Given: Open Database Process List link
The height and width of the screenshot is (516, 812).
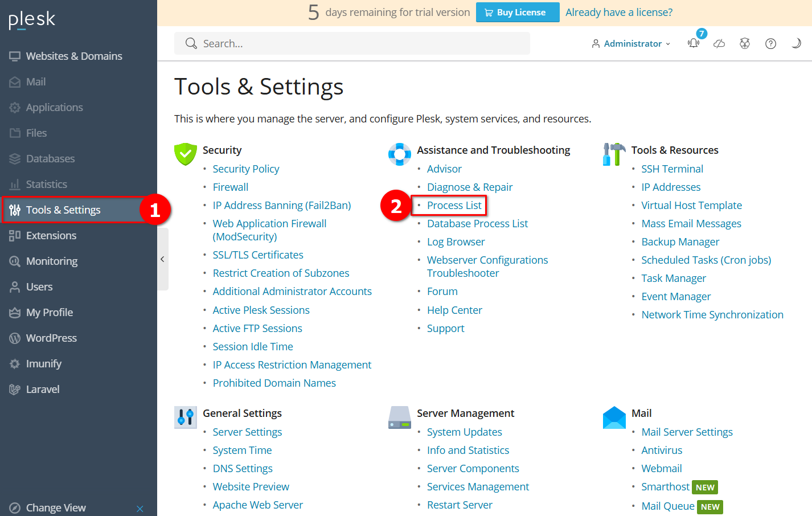Looking at the screenshot, I should (x=478, y=223).
